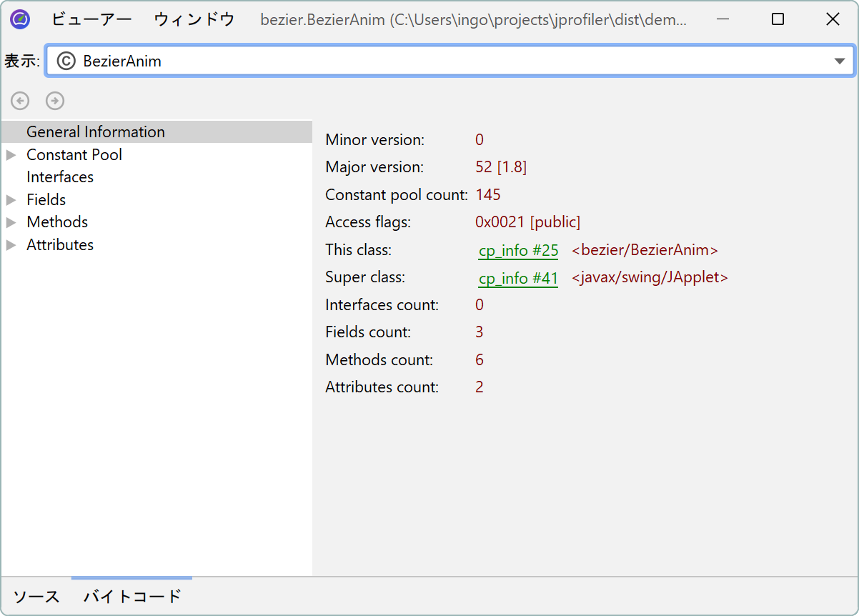This screenshot has height=616, width=859.
Task: Expand the Constant Pool tree node
Action: coord(11,155)
